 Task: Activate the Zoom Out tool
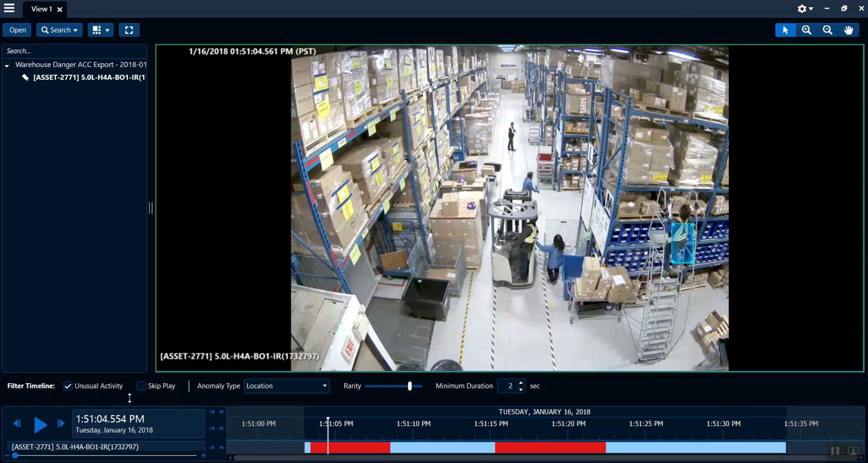tap(827, 30)
